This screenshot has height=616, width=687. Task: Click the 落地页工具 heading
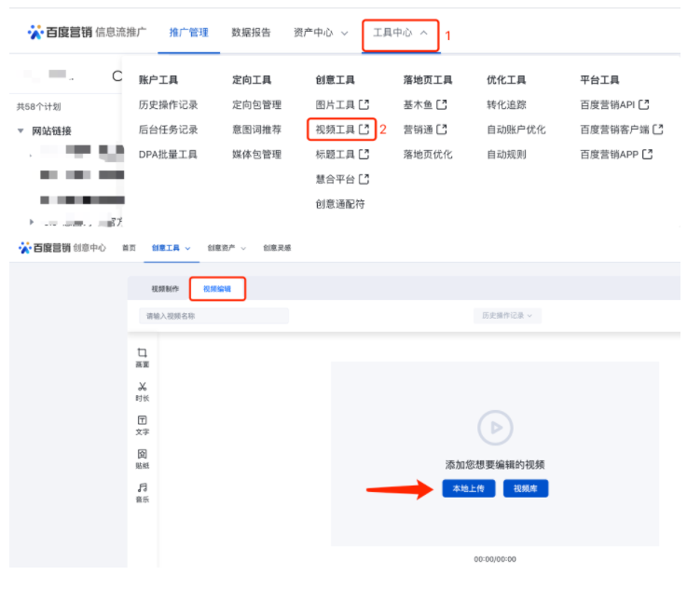pyautogui.click(x=428, y=80)
